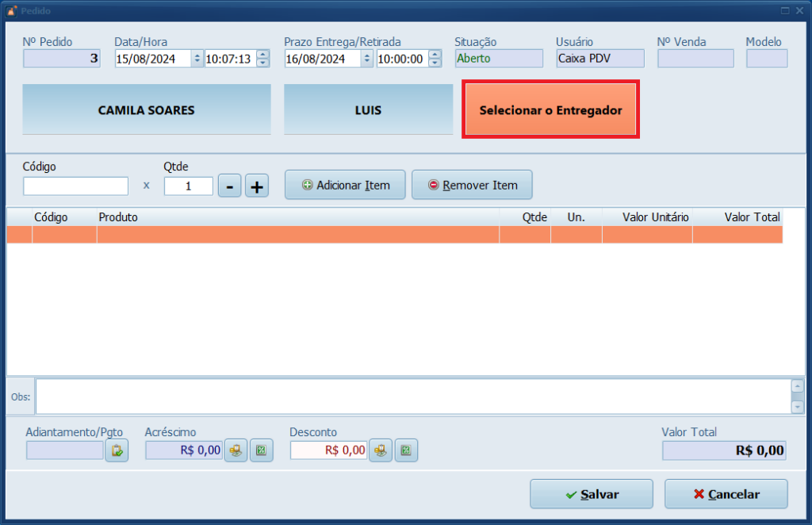
Task: Click the Obs notes text area
Action: click(412, 397)
